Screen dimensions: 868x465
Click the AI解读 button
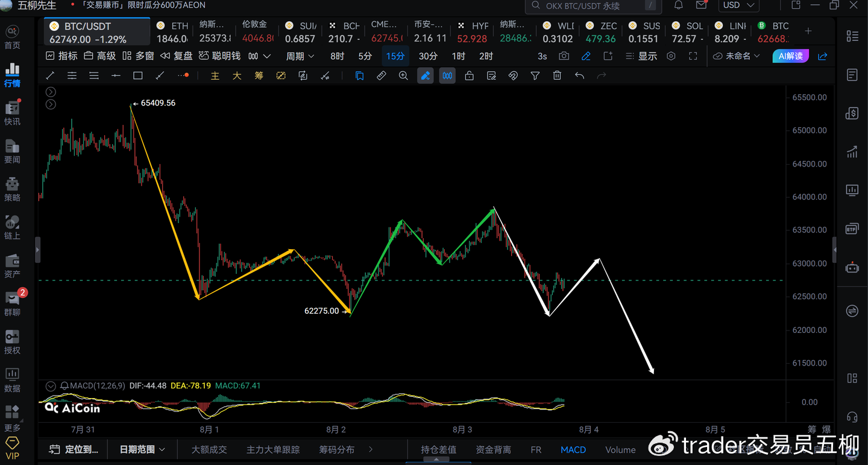[790, 56]
